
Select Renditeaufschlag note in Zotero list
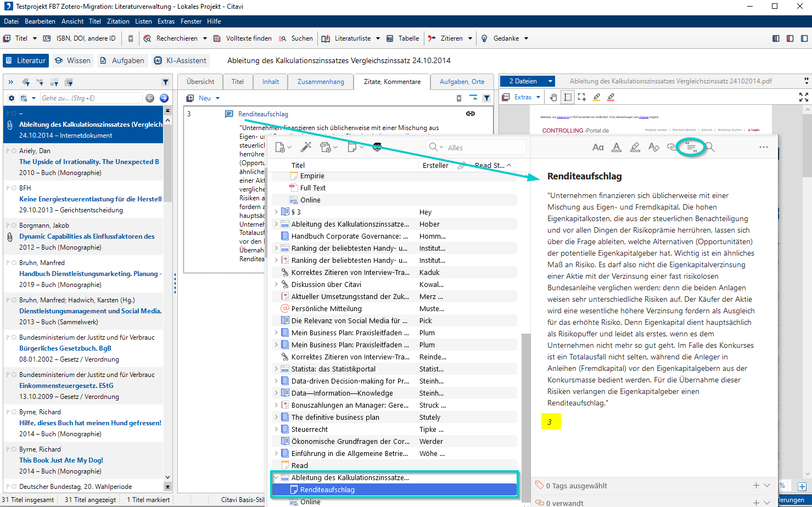click(x=395, y=489)
